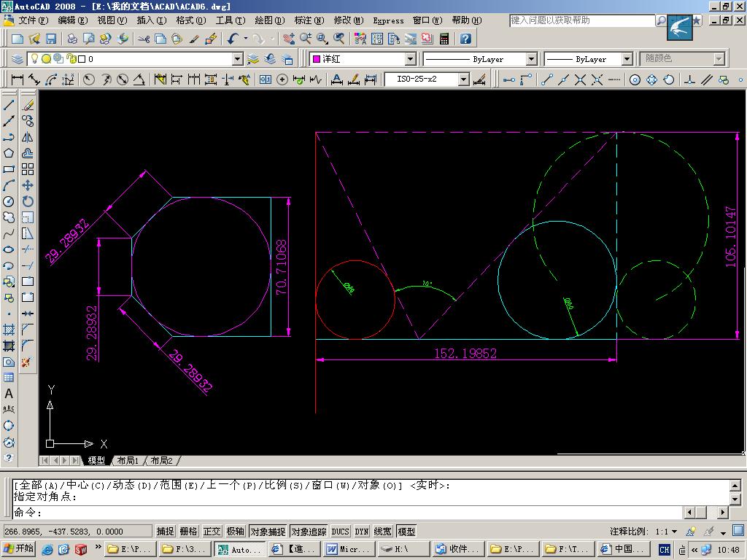Open the layer list dropdown
This screenshot has height=560, width=747.
click(237, 59)
